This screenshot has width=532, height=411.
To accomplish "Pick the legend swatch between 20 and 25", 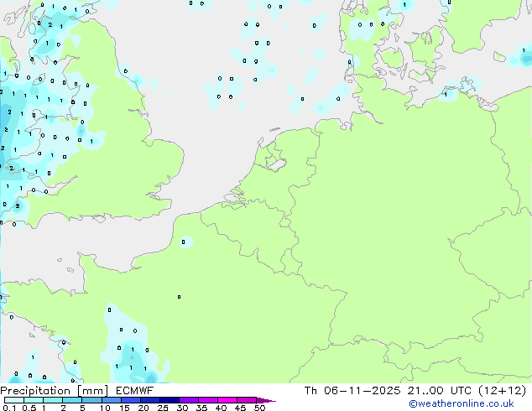I will 150,400.
